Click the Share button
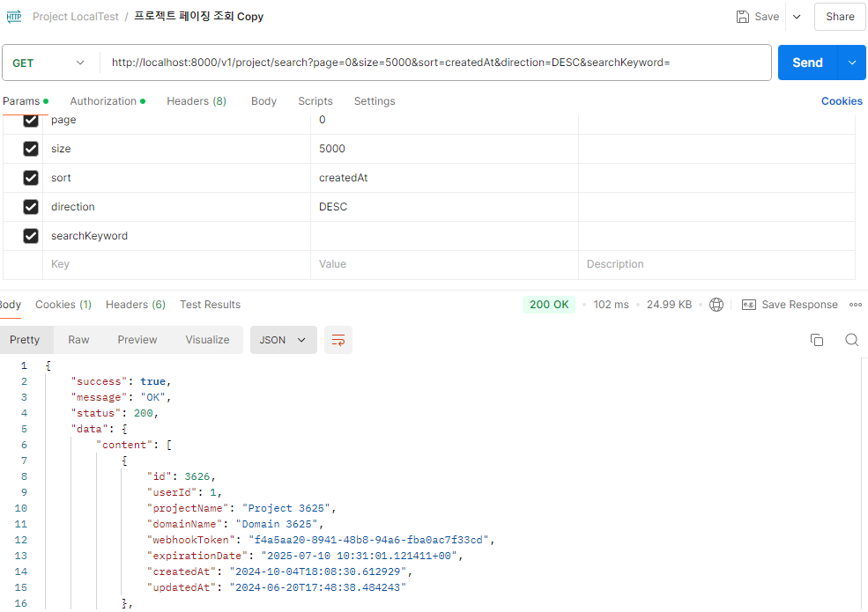868x612 pixels. click(840, 17)
